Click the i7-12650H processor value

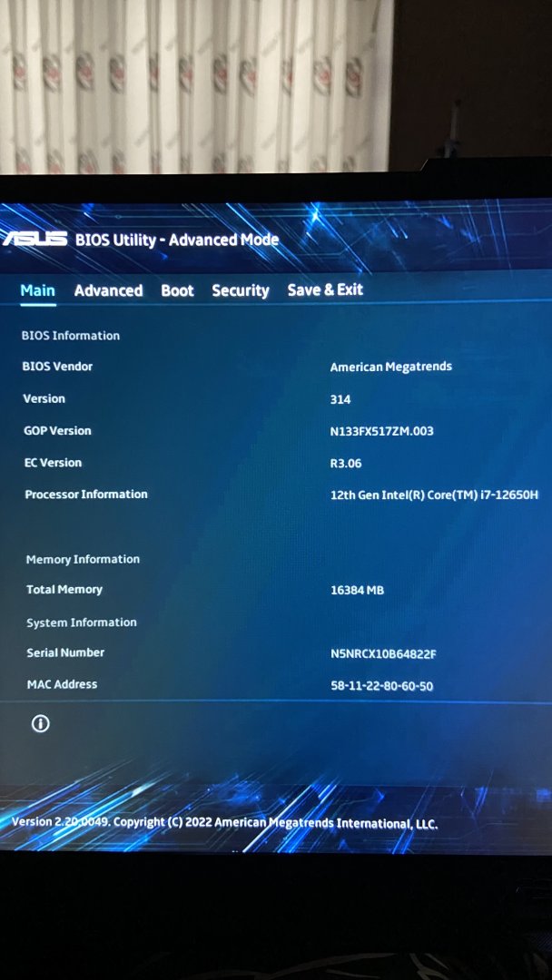click(x=435, y=495)
